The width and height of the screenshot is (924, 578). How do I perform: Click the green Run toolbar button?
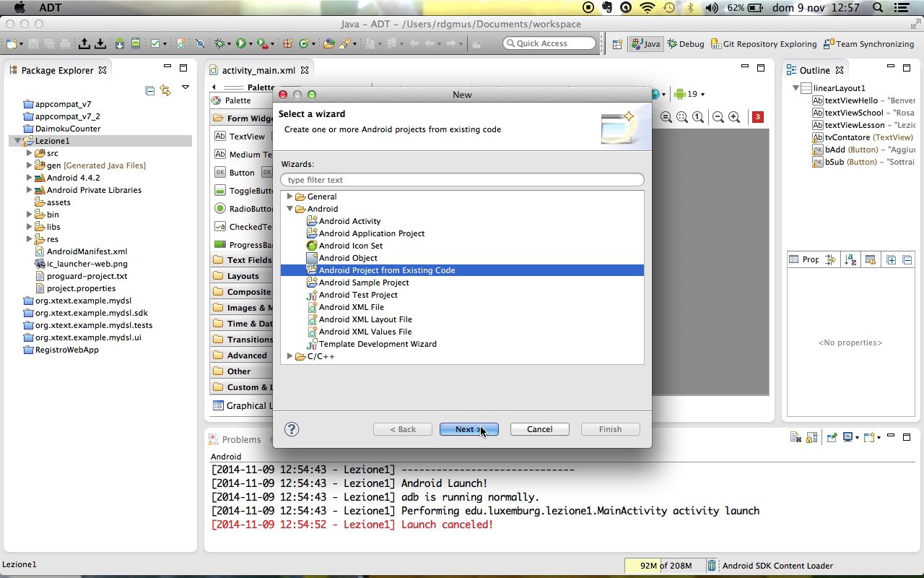(x=241, y=43)
